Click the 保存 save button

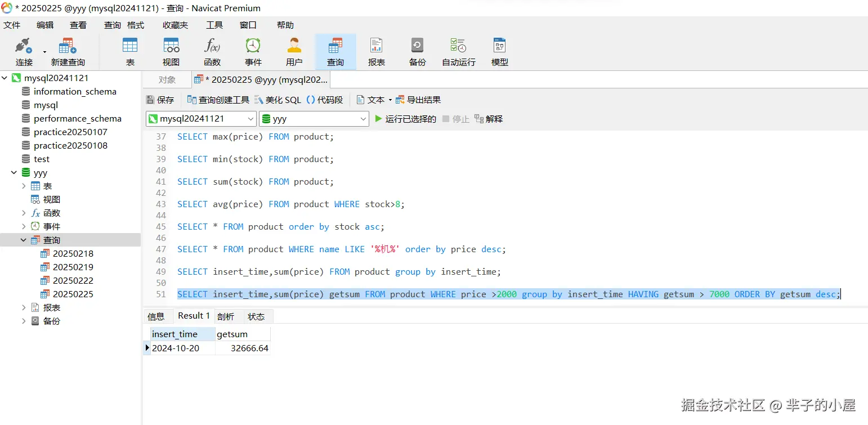click(x=160, y=100)
